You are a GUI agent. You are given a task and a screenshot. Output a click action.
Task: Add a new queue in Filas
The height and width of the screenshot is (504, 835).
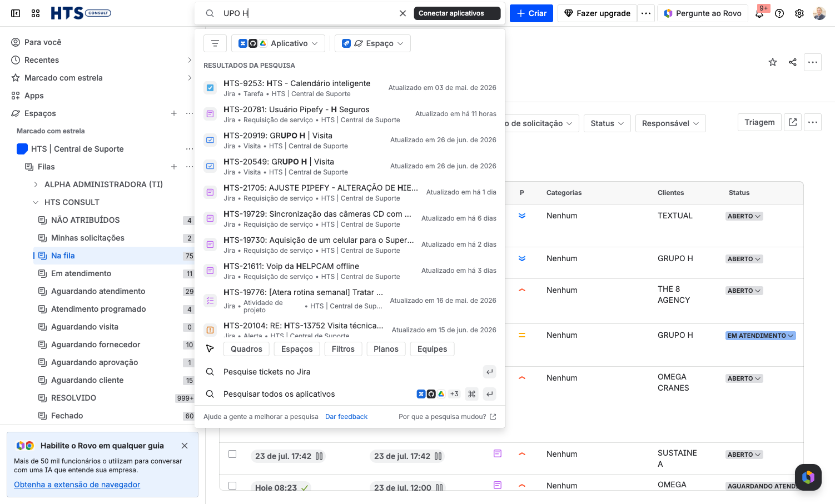pyautogui.click(x=174, y=167)
